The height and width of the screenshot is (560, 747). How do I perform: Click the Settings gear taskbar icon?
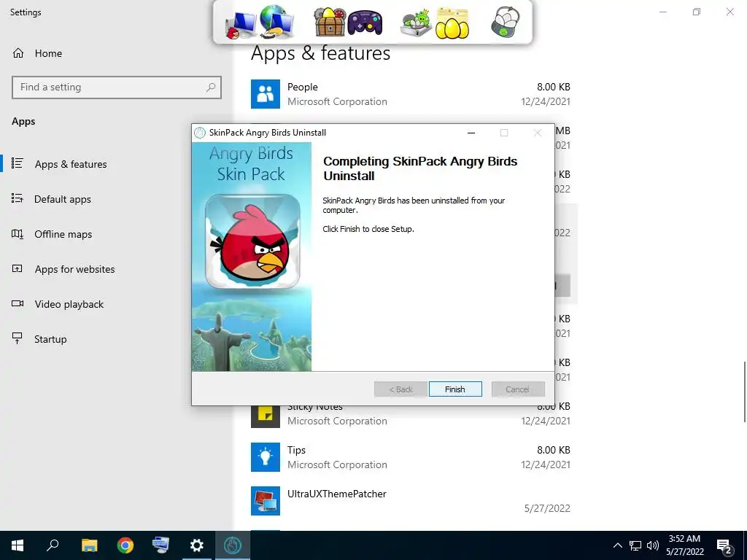pyautogui.click(x=197, y=545)
